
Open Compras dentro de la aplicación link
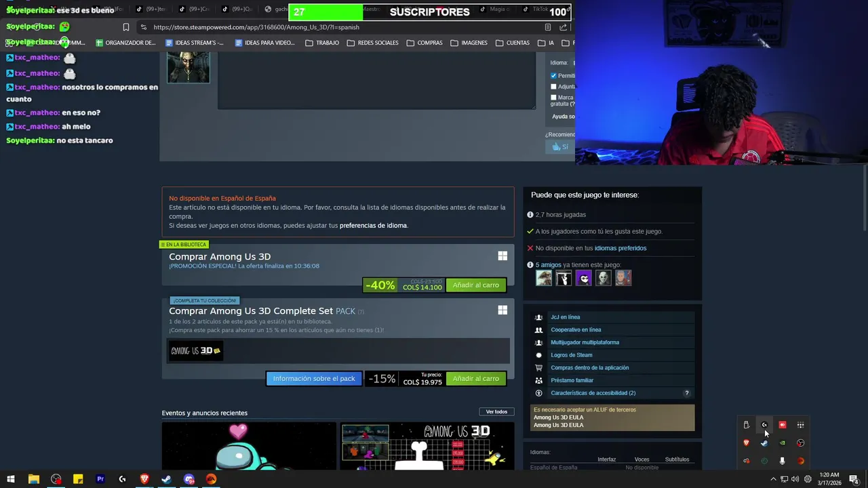coord(589,368)
